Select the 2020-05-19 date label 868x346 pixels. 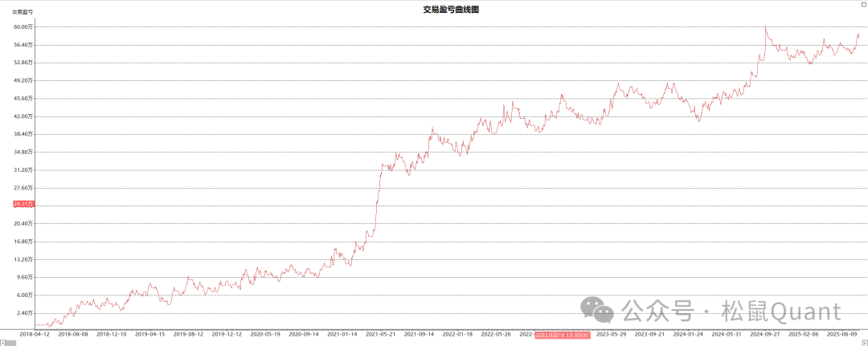coord(266,334)
